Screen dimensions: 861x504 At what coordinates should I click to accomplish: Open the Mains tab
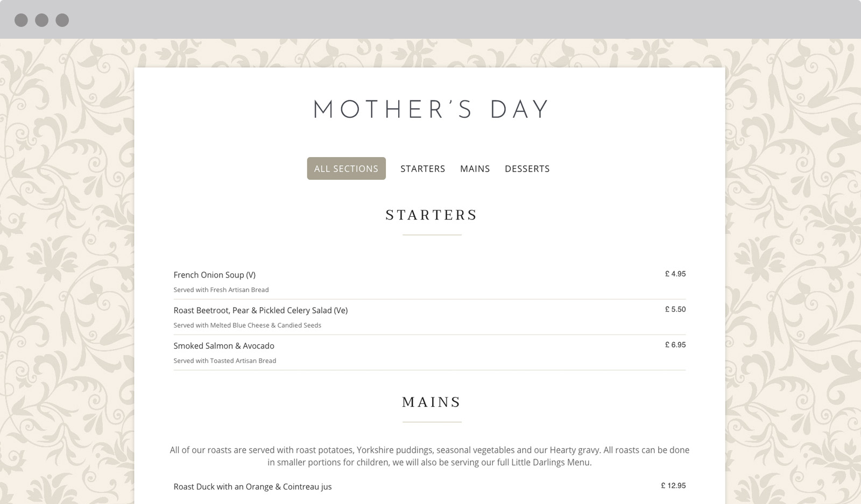point(475,169)
